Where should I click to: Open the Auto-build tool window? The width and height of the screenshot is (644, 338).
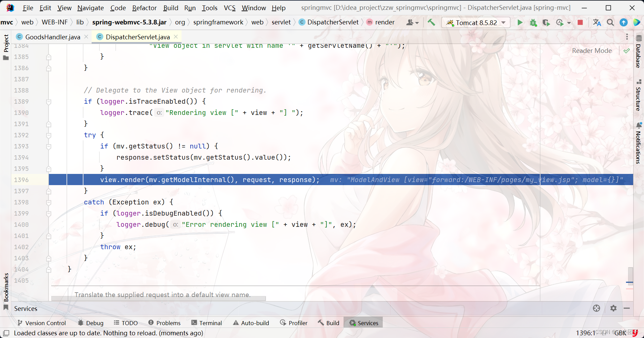(251, 323)
